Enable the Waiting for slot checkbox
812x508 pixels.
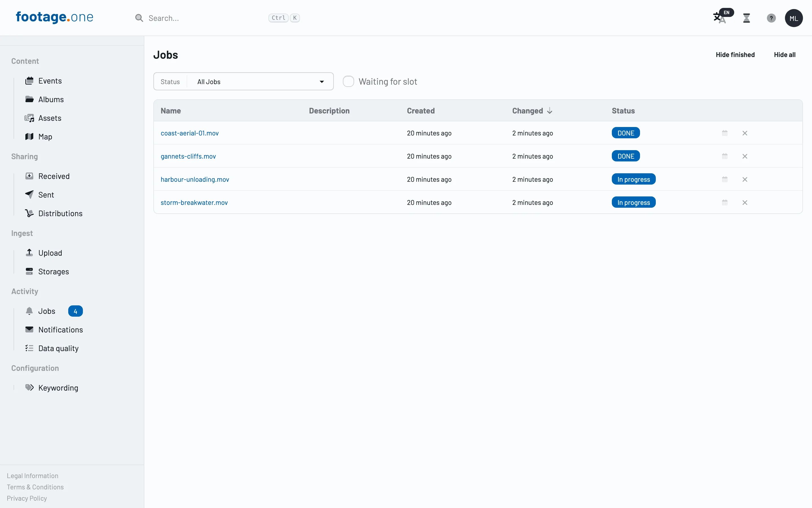[348, 81]
